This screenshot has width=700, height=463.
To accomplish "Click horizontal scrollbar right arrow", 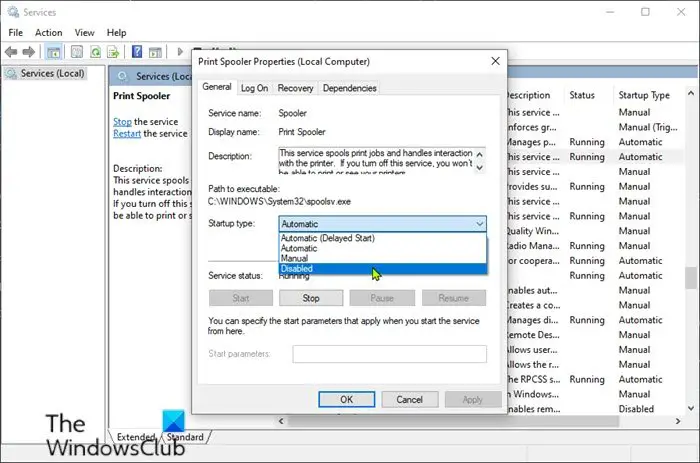I will pos(678,421).
